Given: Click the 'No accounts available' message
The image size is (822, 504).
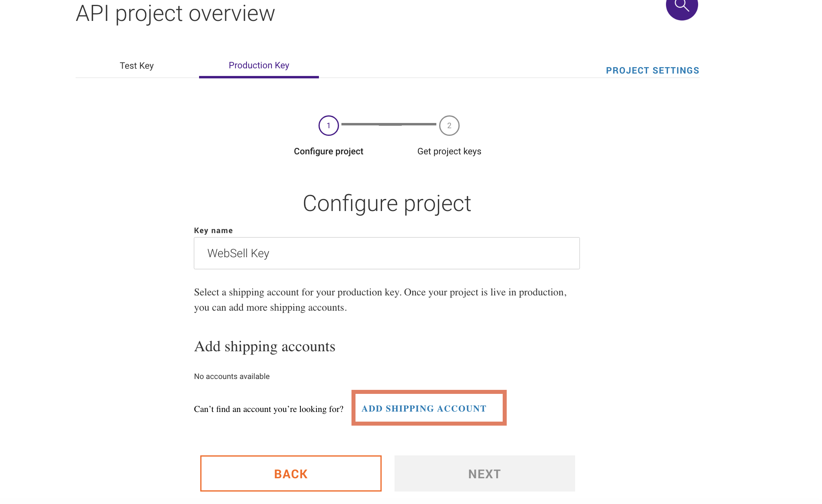Looking at the screenshot, I should (232, 377).
